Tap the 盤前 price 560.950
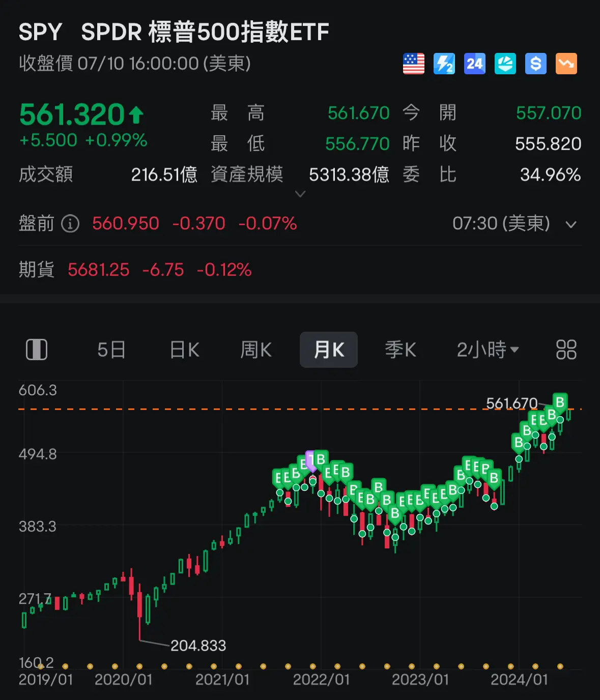The image size is (600, 700). point(126,223)
